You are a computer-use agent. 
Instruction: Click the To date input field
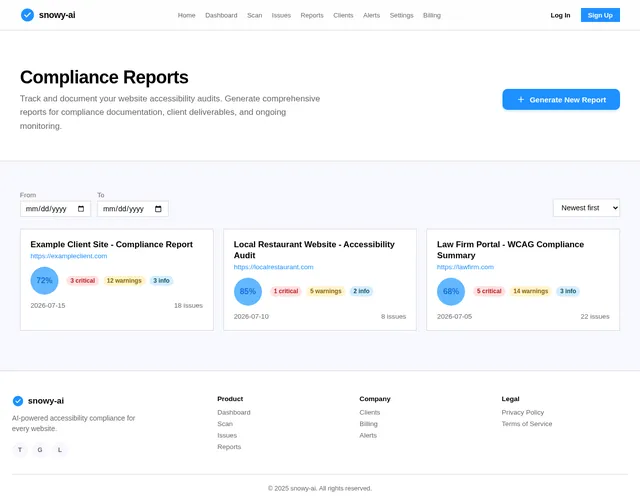point(133,209)
